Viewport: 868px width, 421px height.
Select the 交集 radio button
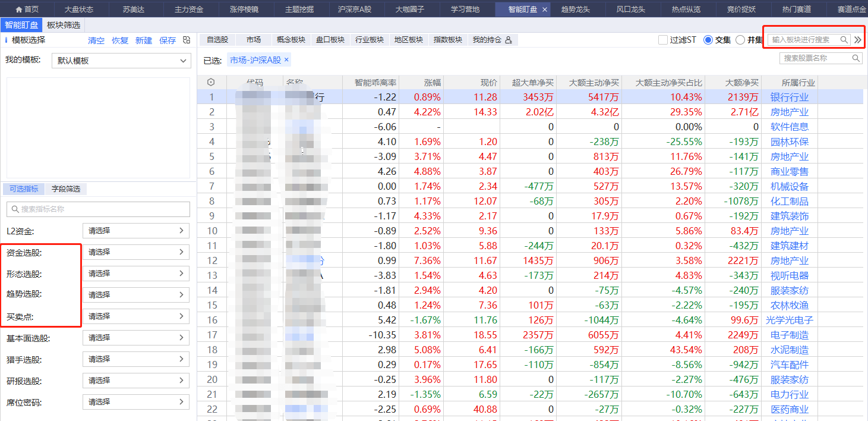pyautogui.click(x=708, y=40)
